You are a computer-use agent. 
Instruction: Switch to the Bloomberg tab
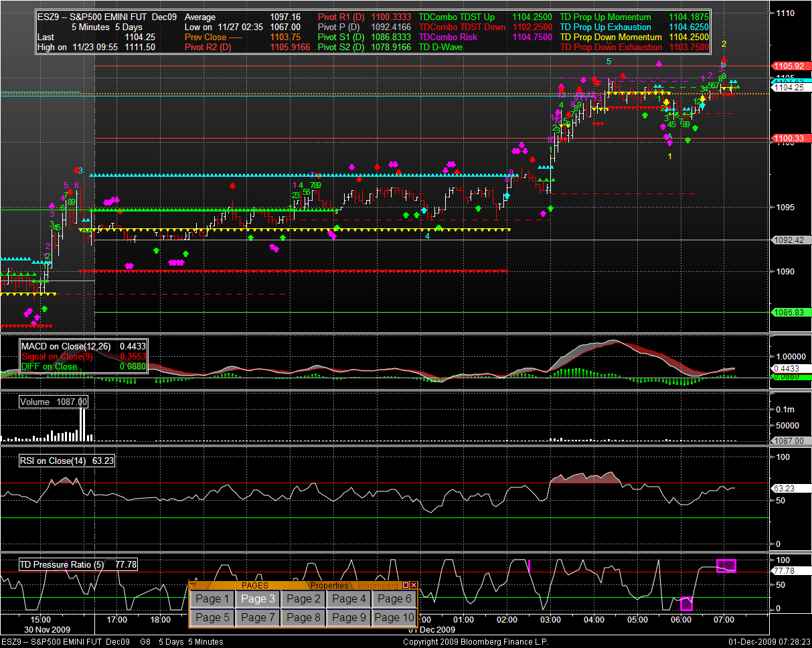377,586
